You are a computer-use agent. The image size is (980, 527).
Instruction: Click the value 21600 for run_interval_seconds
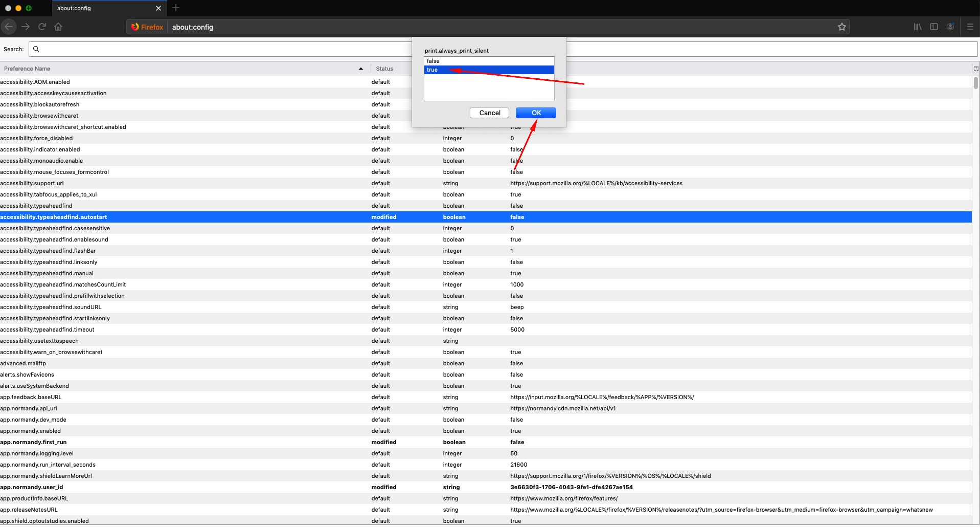tap(518, 465)
